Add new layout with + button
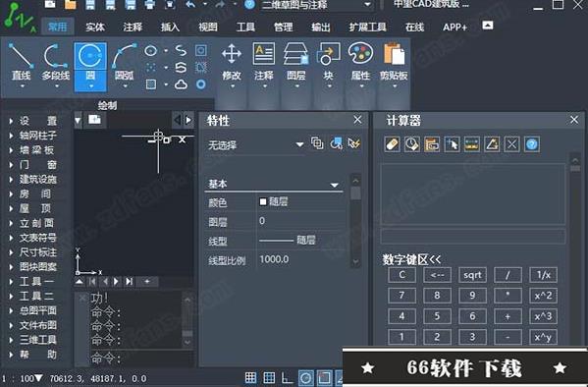This screenshot has height=387, width=588. (147, 282)
